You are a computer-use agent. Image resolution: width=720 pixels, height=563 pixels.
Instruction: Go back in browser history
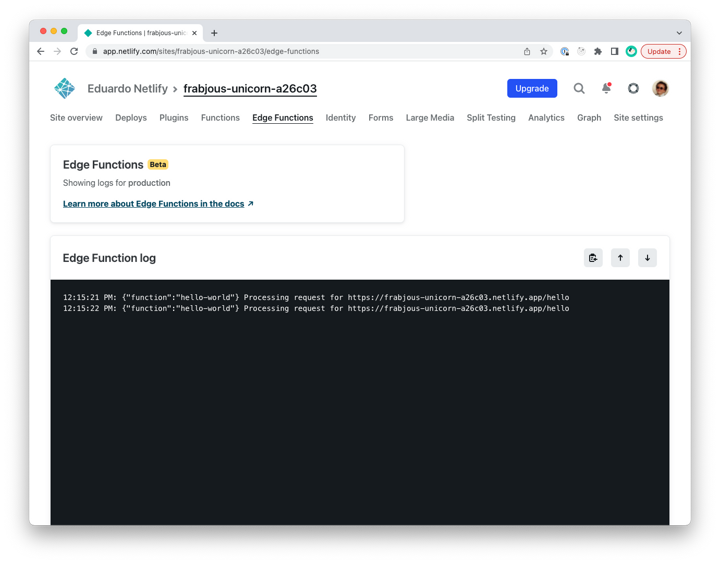tap(41, 51)
